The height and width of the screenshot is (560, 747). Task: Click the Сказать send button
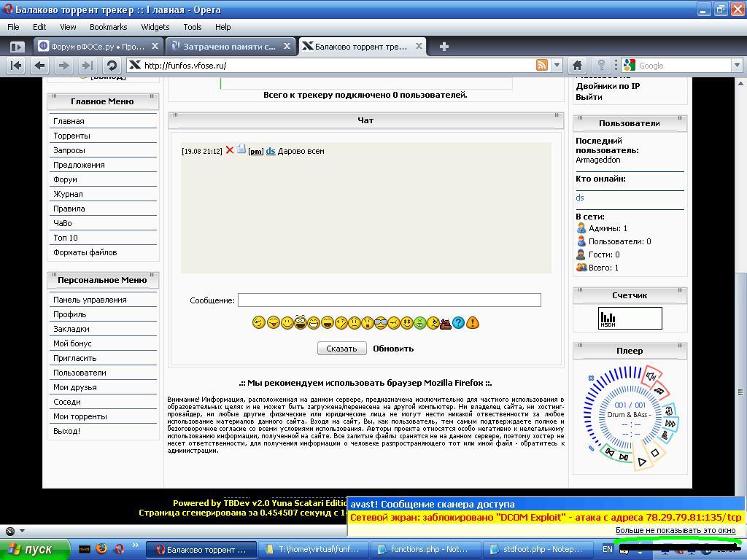(341, 349)
